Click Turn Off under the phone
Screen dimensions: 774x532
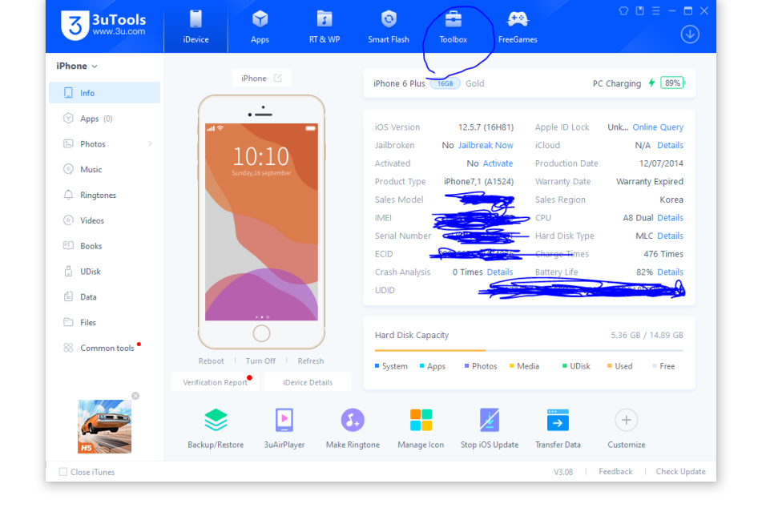coord(260,361)
